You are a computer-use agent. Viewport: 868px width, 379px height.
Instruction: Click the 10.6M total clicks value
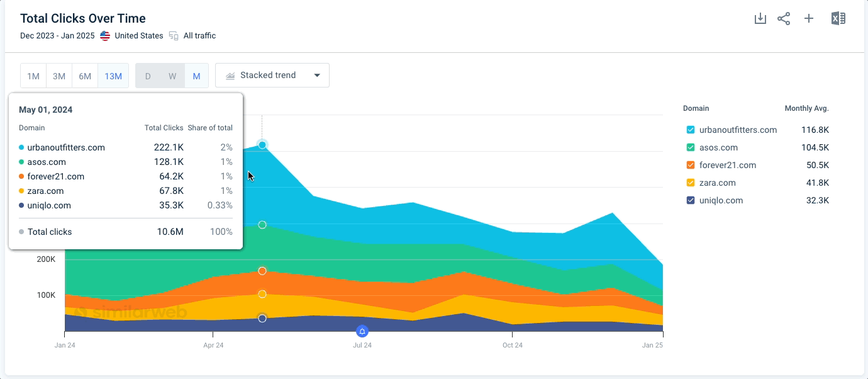170,232
